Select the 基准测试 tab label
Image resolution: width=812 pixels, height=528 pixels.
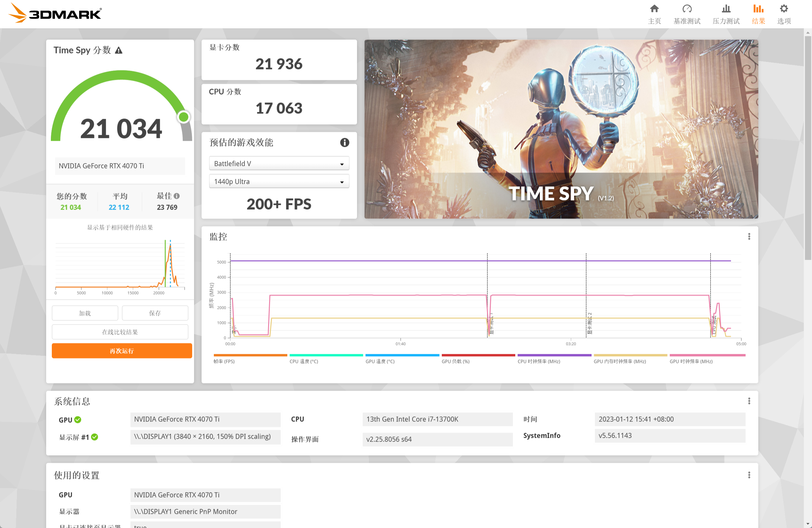tap(687, 21)
